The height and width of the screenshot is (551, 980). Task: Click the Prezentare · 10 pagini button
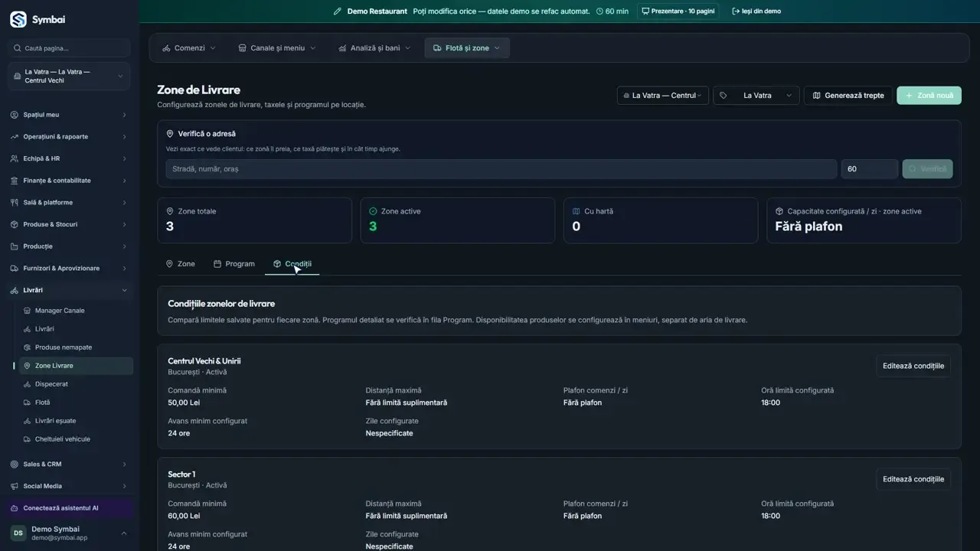click(678, 11)
